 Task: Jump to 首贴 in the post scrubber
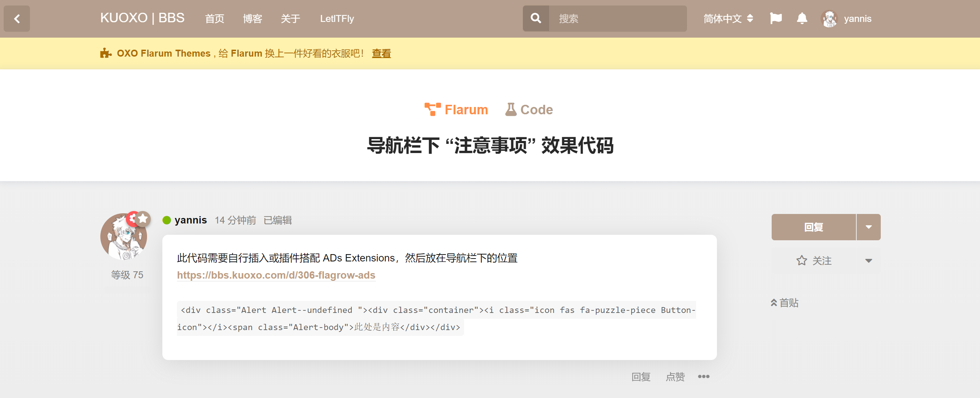[784, 303]
